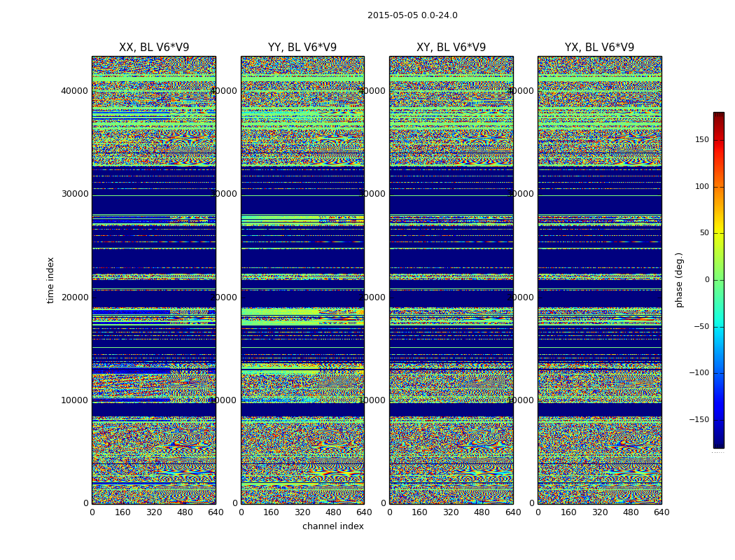Image resolution: width=735 pixels, height=560 pixels.
Task: Click the 0 tick label on colorbar
Action: [x=706, y=280]
